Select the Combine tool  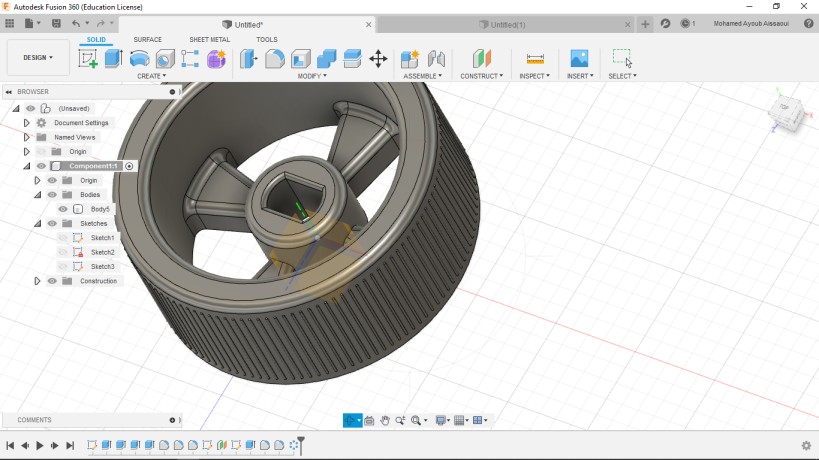point(326,58)
